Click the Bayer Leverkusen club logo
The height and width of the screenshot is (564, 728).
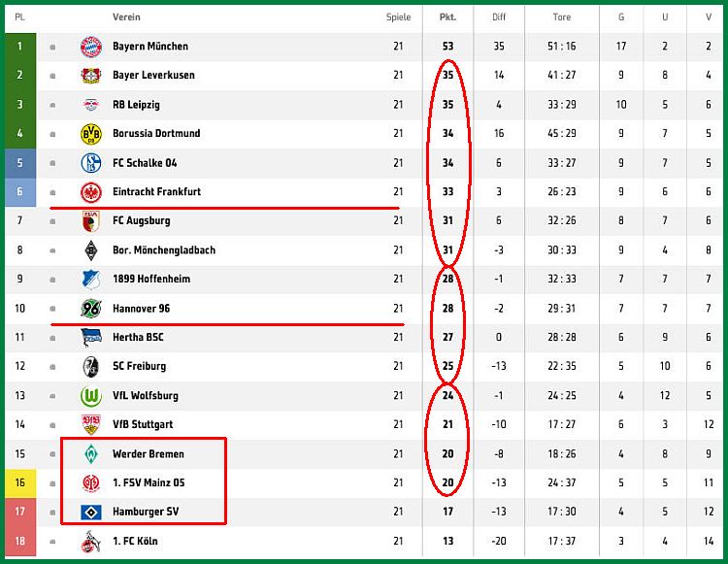[91, 75]
